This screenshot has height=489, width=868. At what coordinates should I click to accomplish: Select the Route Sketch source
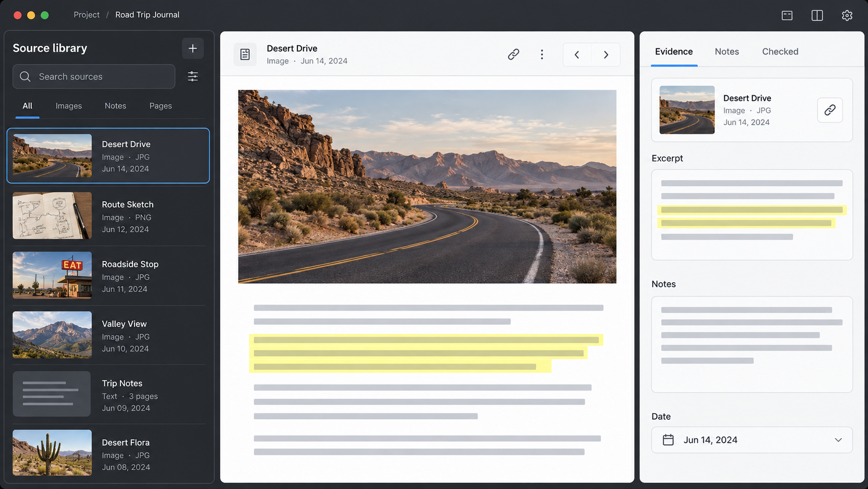click(x=108, y=216)
